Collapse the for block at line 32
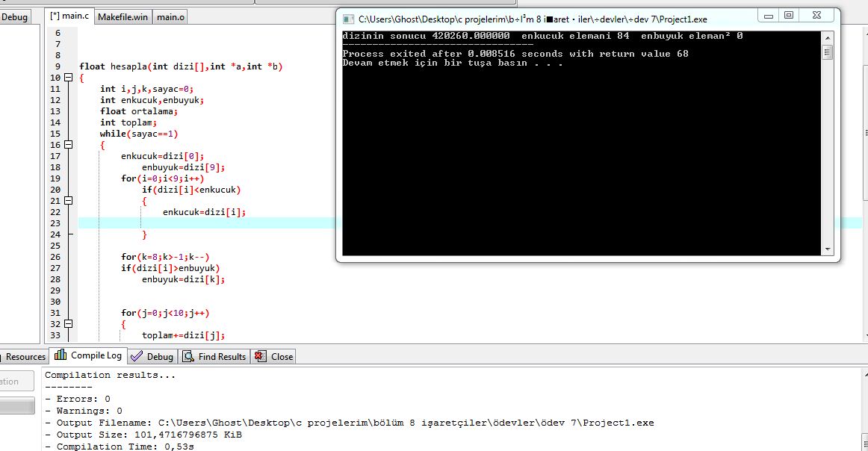 tap(68, 324)
